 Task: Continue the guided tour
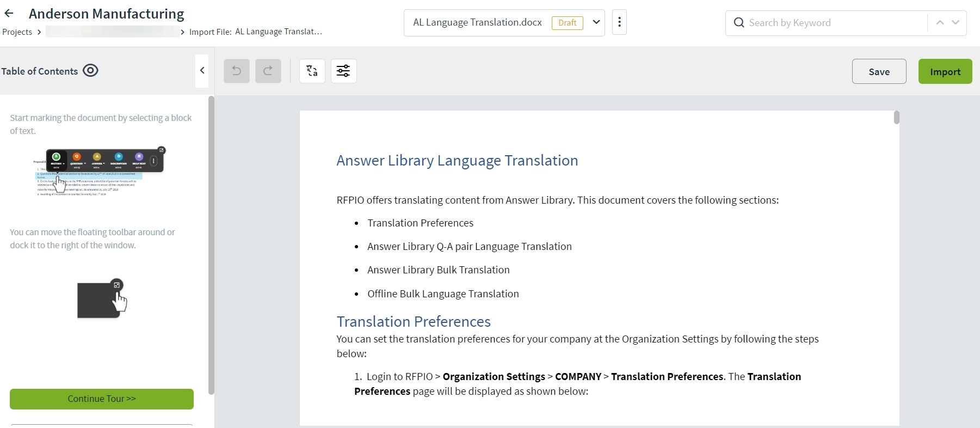[102, 399]
